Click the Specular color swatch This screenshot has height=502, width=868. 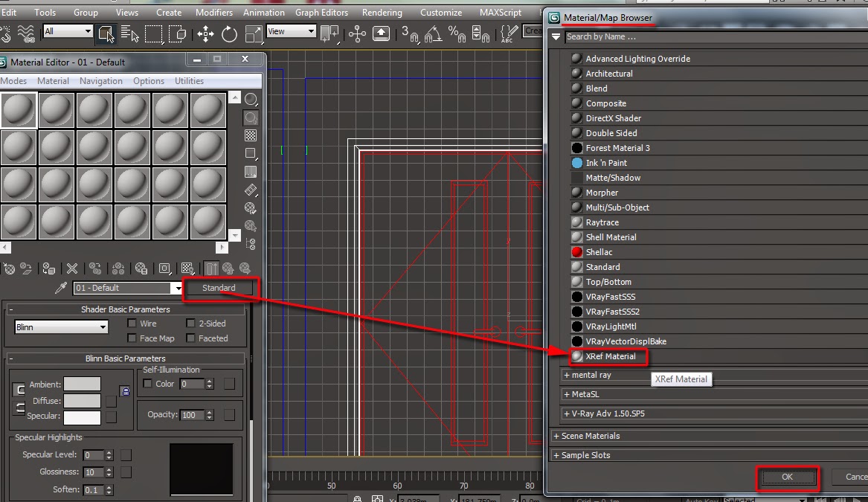tap(82, 417)
